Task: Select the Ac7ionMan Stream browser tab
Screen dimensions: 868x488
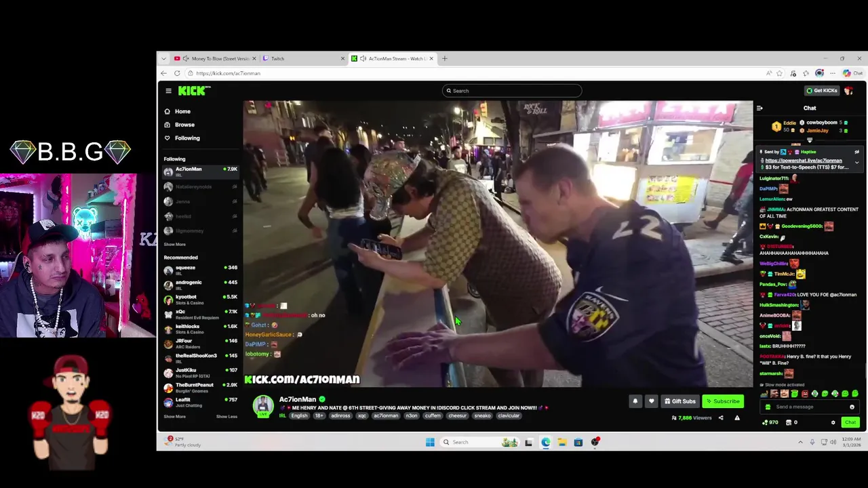Action: 392,58
